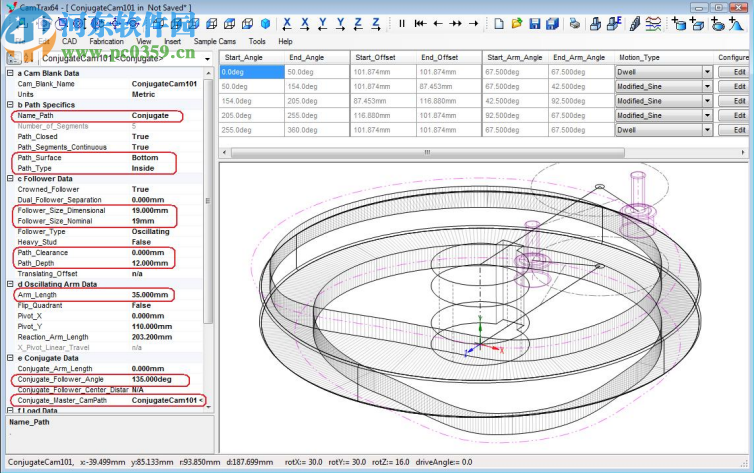The width and height of the screenshot is (754, 473).
Task: Click the Heavy_Stud False value
Action: pos(142,242)
